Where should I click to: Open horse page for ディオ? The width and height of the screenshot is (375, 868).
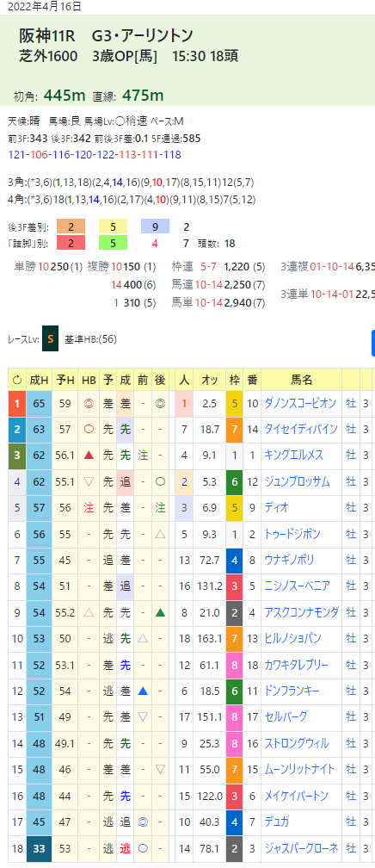click(x=277, y=508)
